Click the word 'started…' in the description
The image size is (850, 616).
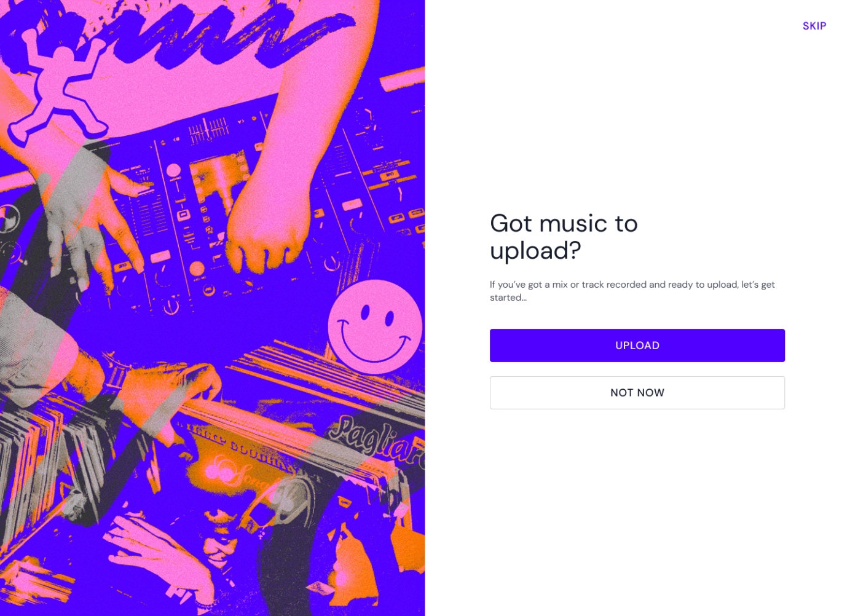508,298
